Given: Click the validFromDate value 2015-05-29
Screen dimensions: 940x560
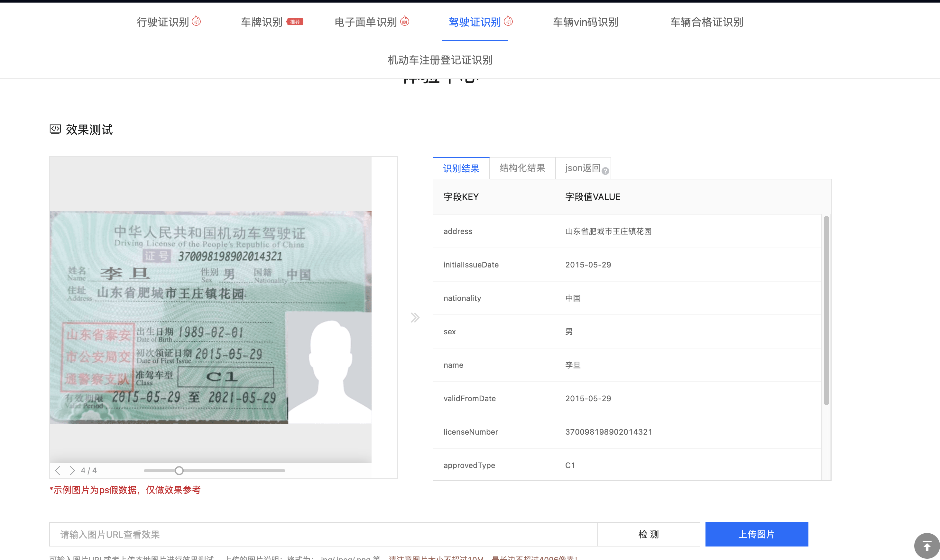Looking at the screenshot, I should pyautogui.click(x=588, y=399).
